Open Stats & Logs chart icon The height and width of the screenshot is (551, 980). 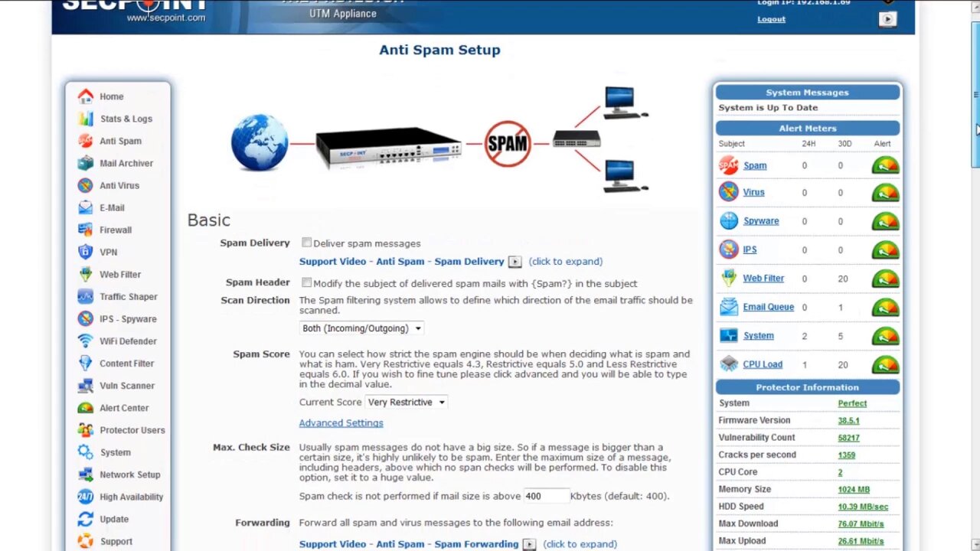(x=85, y=119)
